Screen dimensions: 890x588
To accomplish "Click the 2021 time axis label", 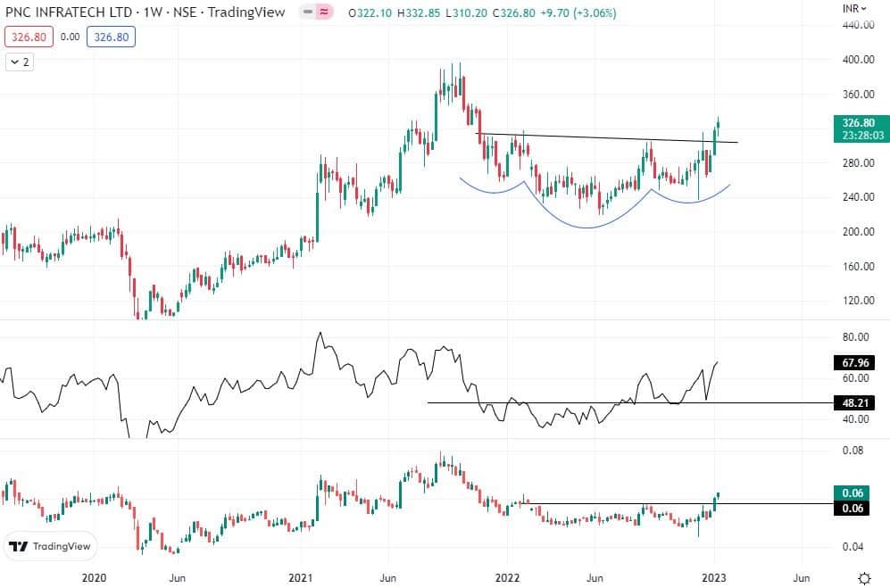I will [302, 577].
